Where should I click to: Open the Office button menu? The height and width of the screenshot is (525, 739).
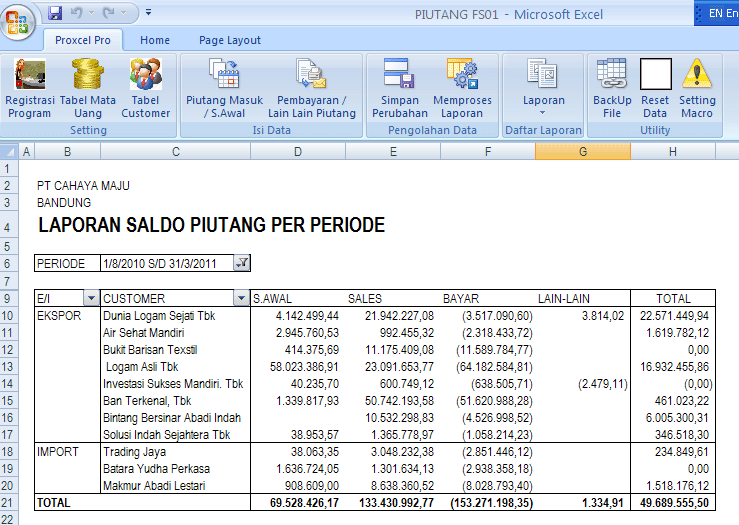(x=18, y=21)
